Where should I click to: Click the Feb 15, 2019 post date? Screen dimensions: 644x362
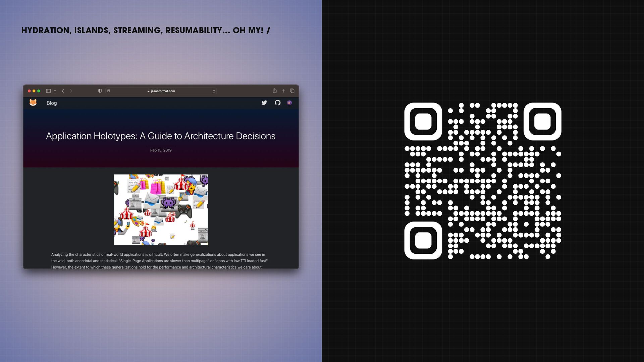(x=161, y=150)
